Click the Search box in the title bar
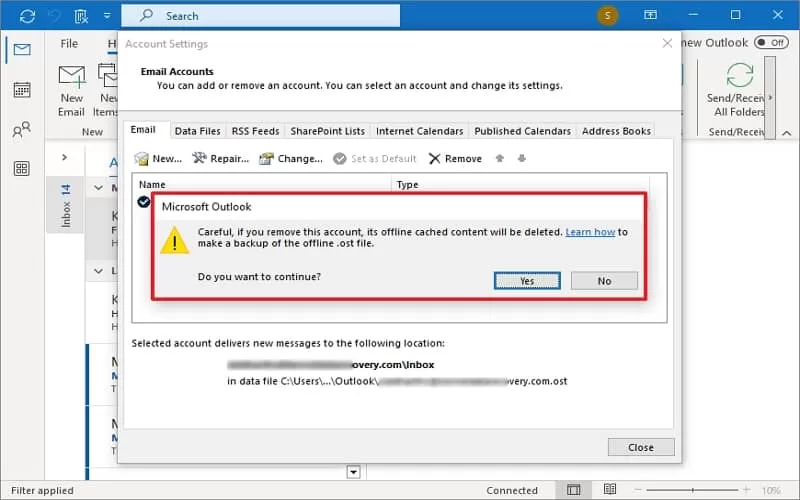This screenshot has width=800, height=500. point(260,16)
